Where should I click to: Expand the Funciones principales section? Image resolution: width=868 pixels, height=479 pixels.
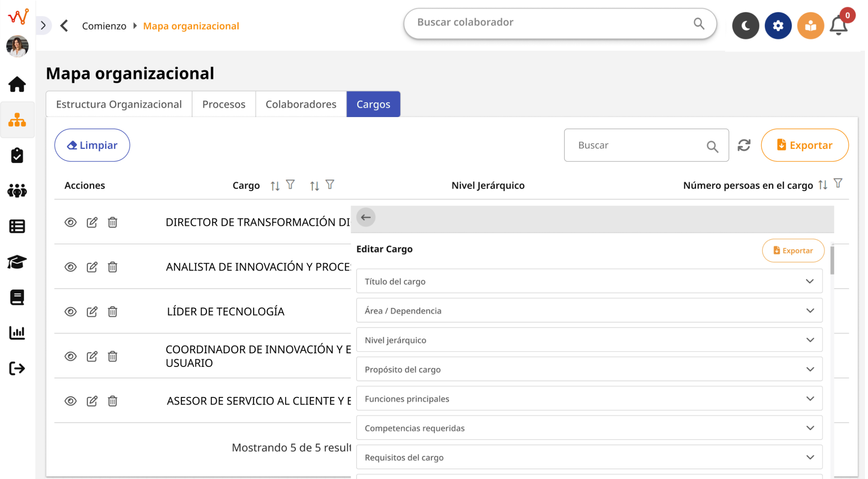[589, 399]
